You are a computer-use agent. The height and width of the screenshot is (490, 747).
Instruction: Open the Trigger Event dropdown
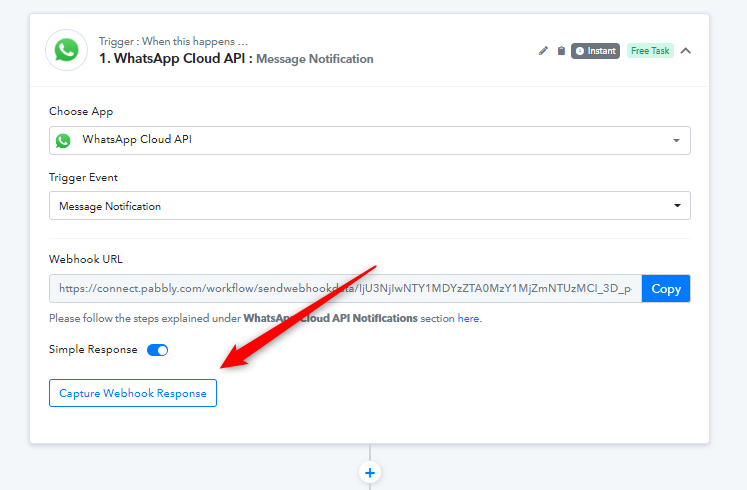[x=370, y=206]
